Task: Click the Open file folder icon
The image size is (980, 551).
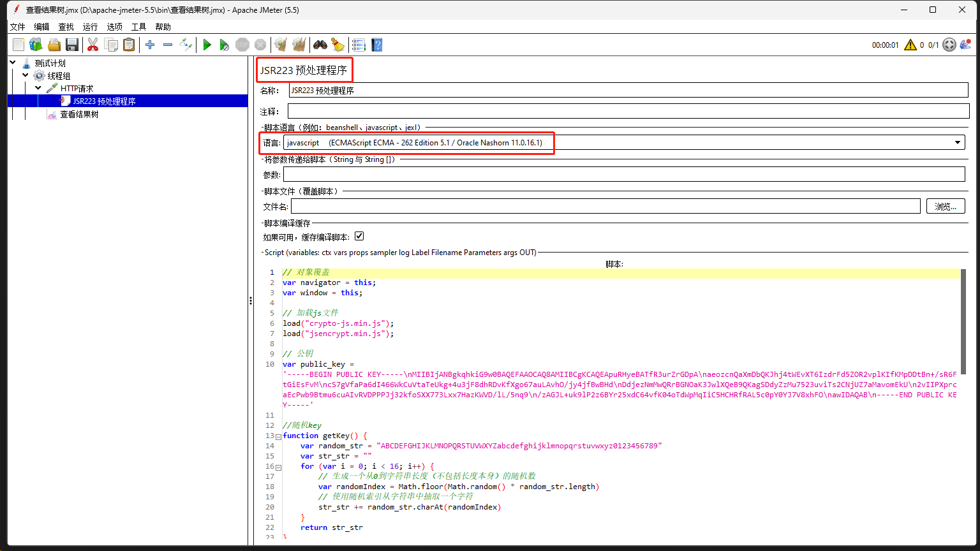Action: coord(54,45)
